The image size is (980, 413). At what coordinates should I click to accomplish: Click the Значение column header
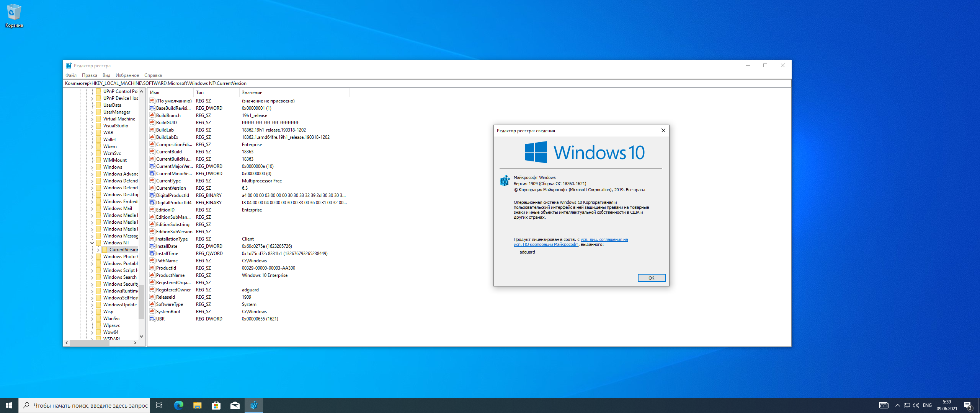point(294,93)
